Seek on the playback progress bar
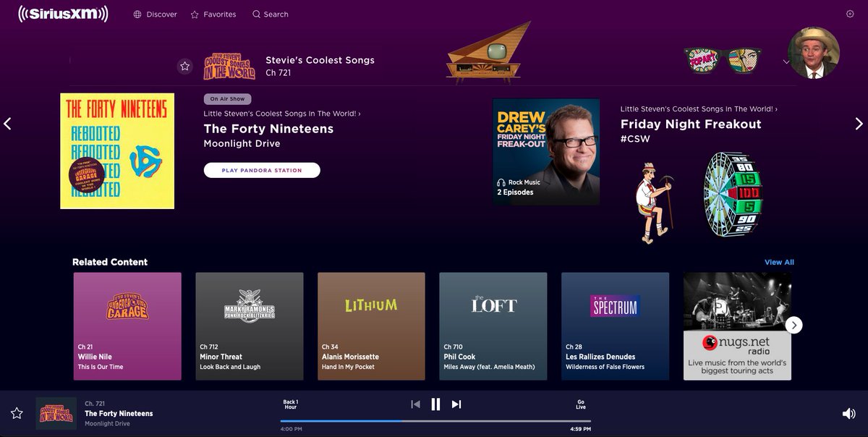Viewport: 868px width, 437px height. pos(435,420)
